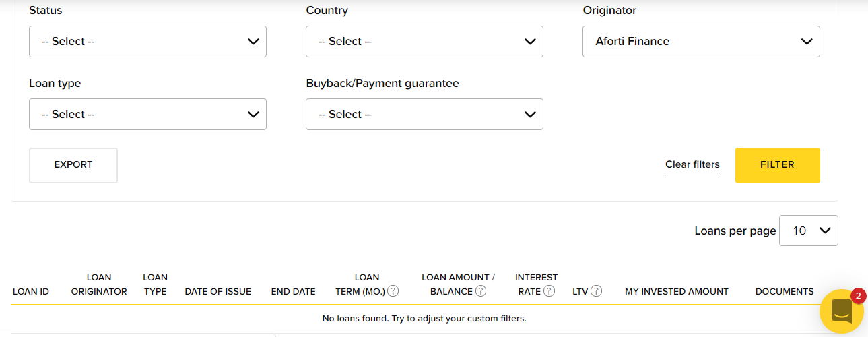Open the Buyback/Payment guarantee dropdown
This screenshot has height=337, width=868.
424,114
